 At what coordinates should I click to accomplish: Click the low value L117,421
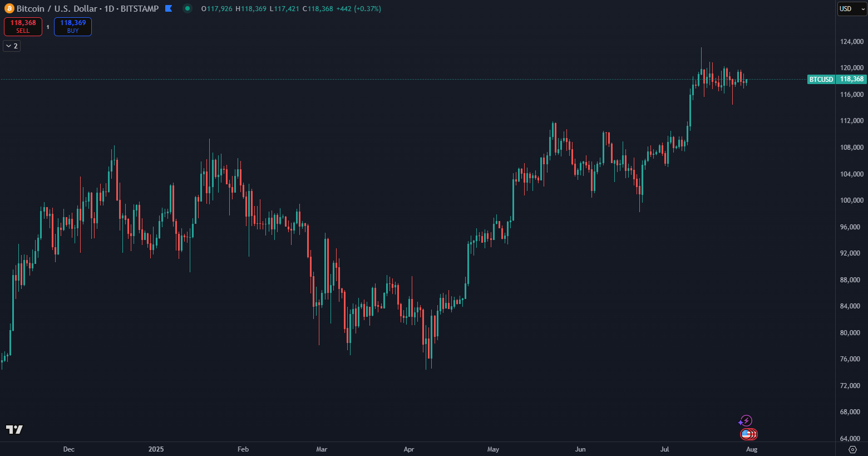284,9
